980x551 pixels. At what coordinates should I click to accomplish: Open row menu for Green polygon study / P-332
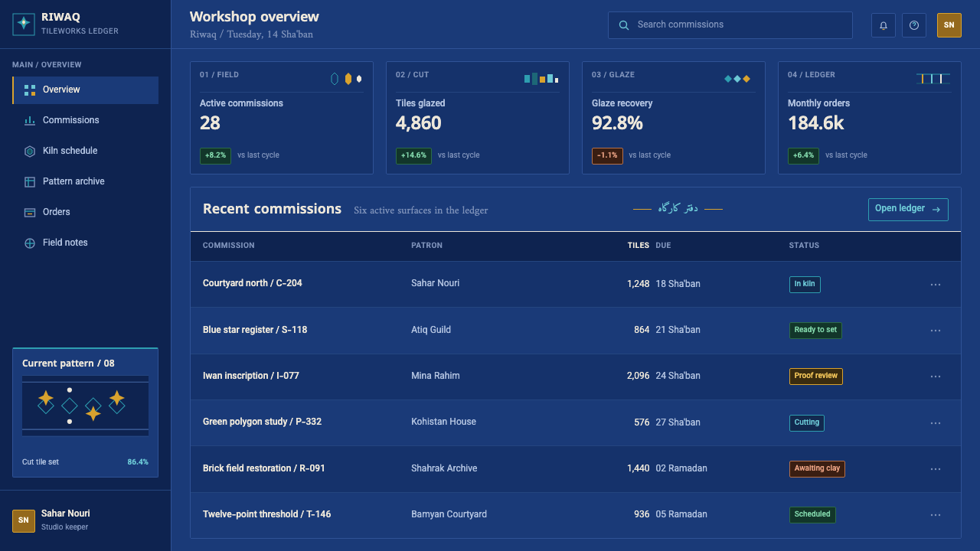point(936,423)
